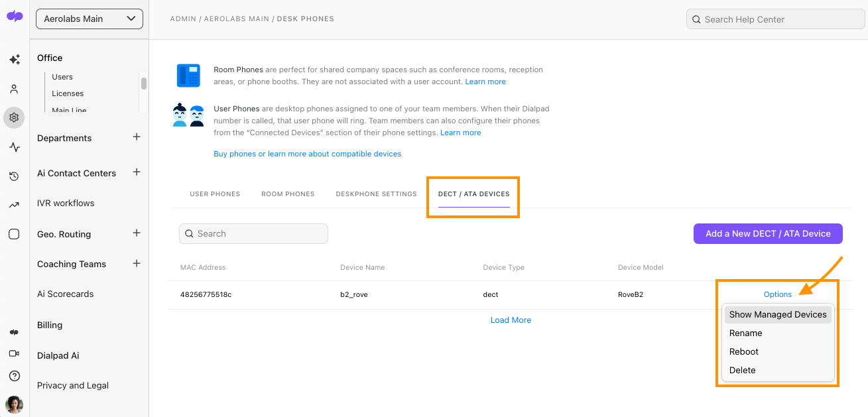Click the user profile avatar

(14, 404)
